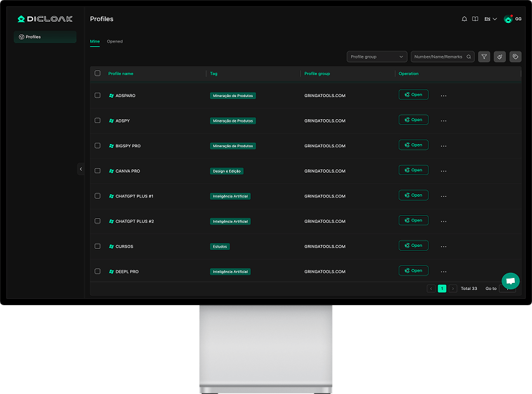Image resolution: width=532 pixels, height=394 pixels.
Task: Click the search magnifier icon
Action: [x=469, y=57]
